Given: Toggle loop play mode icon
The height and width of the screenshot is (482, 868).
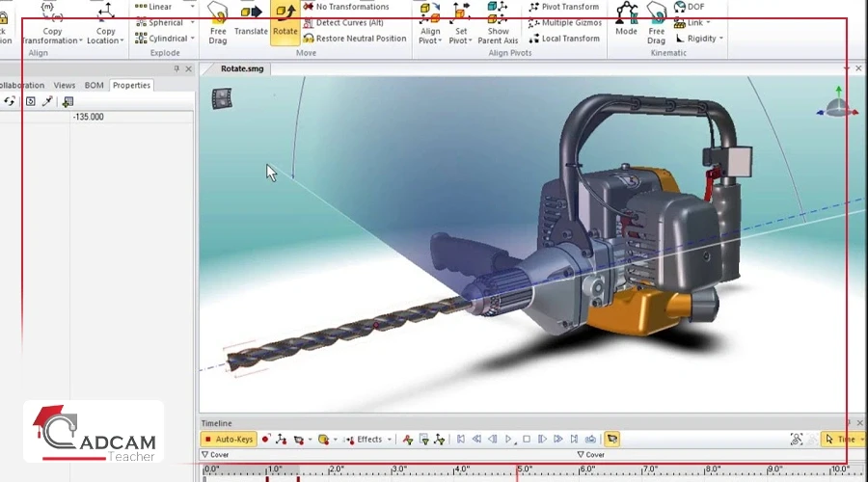Looking at the screenshot, I should (590, 440).
